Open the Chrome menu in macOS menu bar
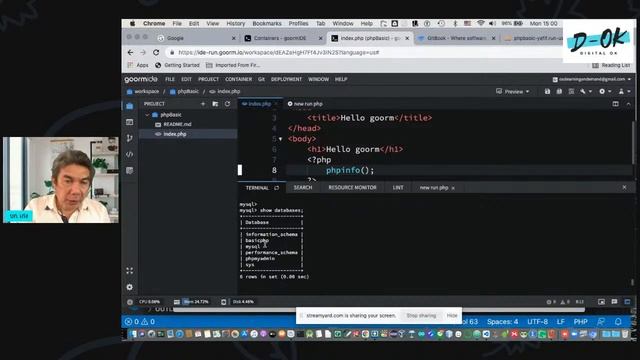 [154, 23]
